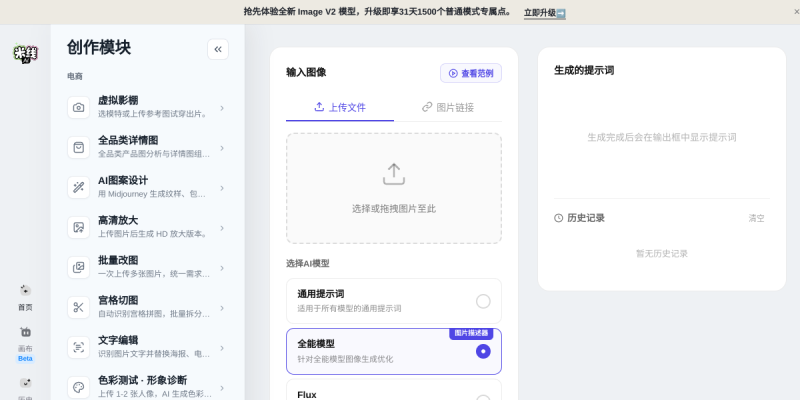Open the 画布 Beta canvas icon

pyautogui.click(x=25, y=332)
